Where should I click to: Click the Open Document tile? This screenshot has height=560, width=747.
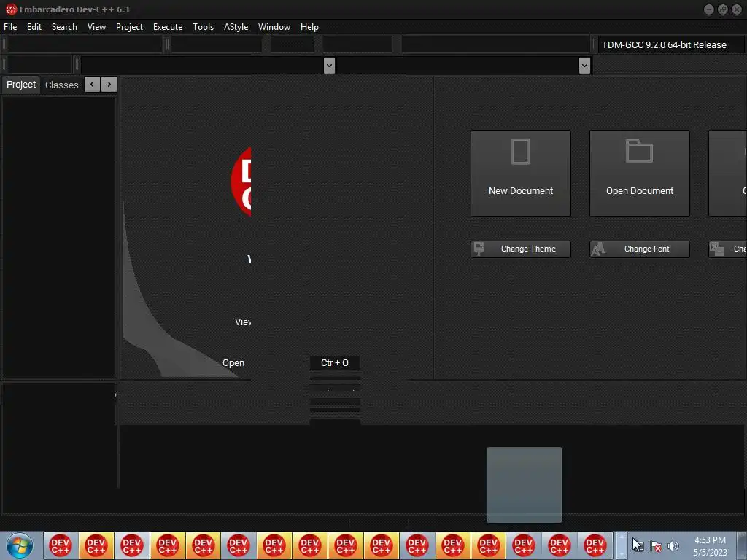pyautogui.click(x=639, y=174)
